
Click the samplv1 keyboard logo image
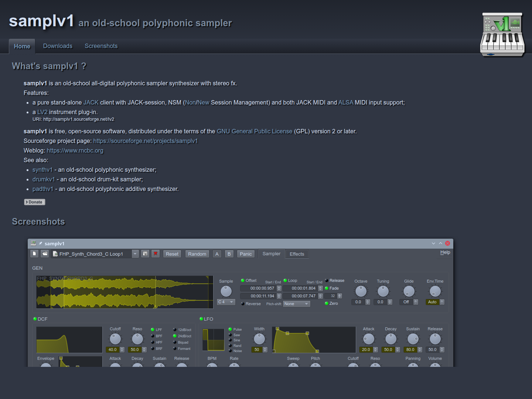coord(502,34)
